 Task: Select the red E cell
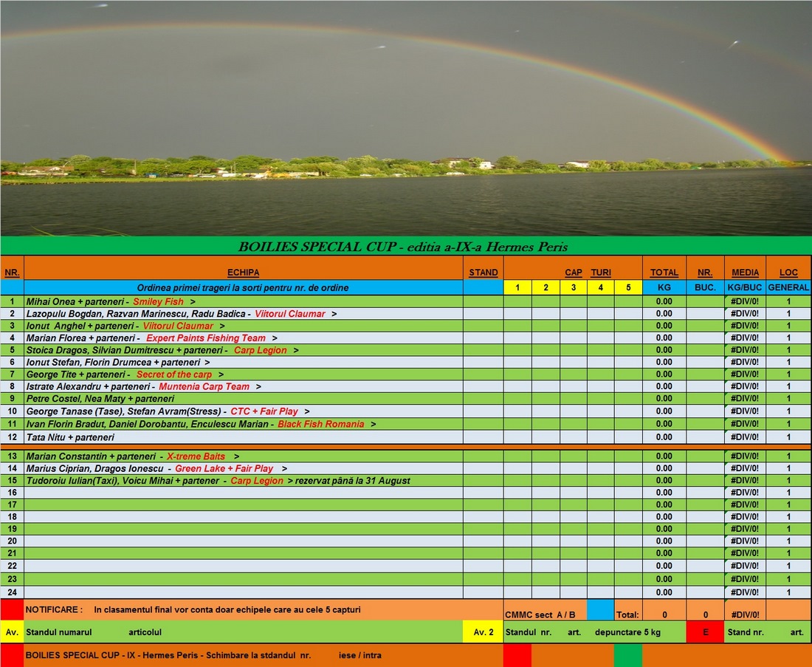pyautogui.click(x=705, y=632)
